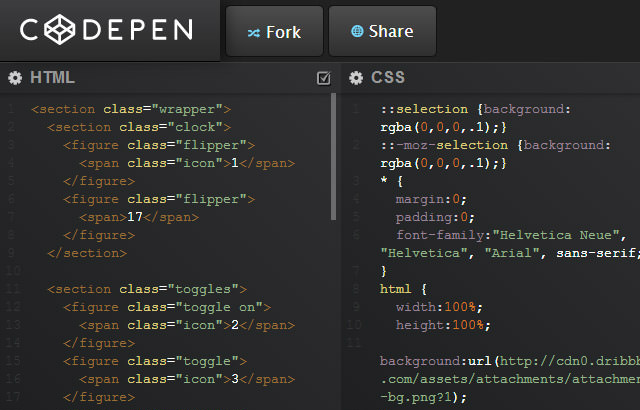Viewport: 640px width, 410px height.
Task: Click the -bg.png?1); line
Action: (423, 397)
